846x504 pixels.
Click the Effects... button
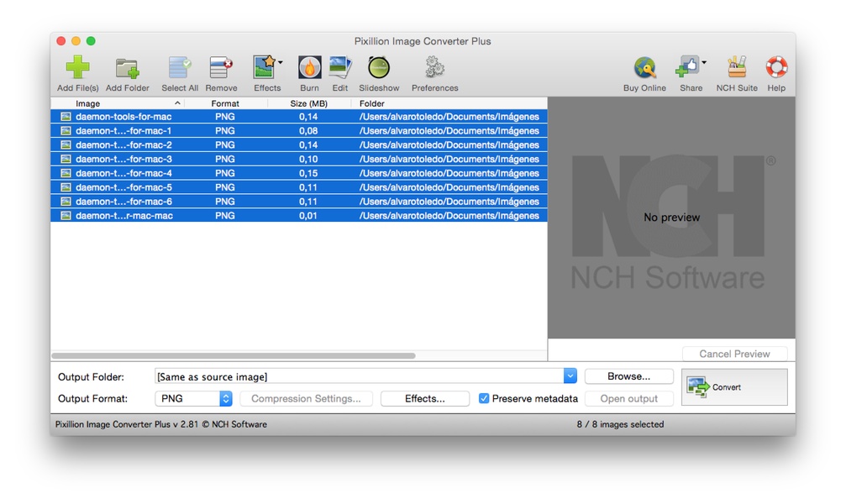coord(424,398)
